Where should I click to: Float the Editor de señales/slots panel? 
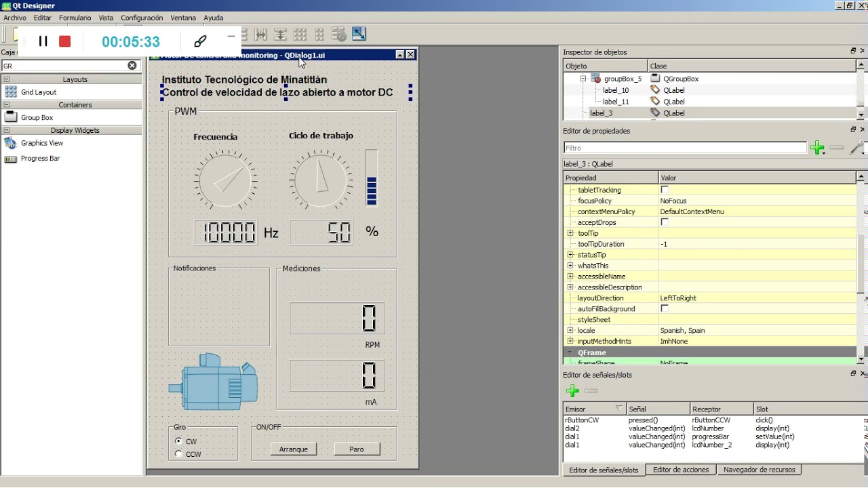(x=853, y=373)
